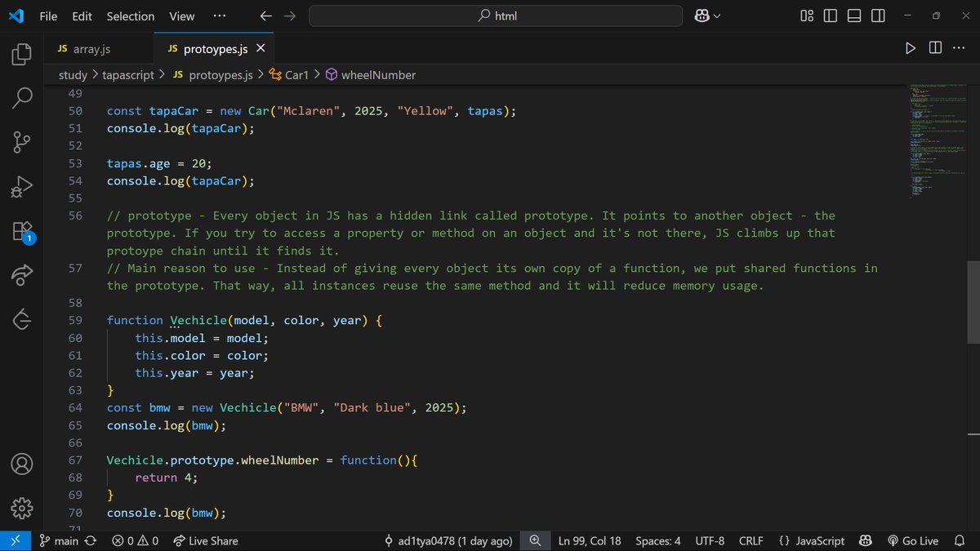This screenshot has width=980, height=551.
Task: Open Copilot status icon in status bar
Action: [866, 540]
